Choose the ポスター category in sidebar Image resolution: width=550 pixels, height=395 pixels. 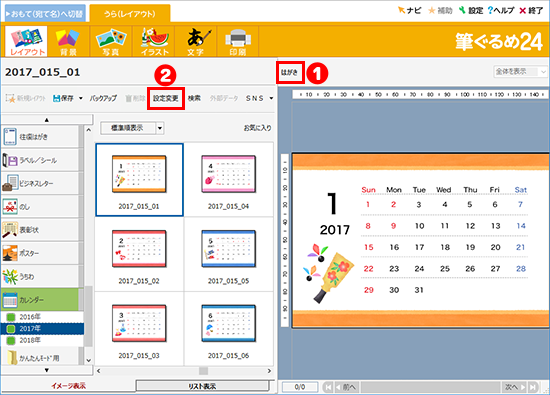(40, 253)
